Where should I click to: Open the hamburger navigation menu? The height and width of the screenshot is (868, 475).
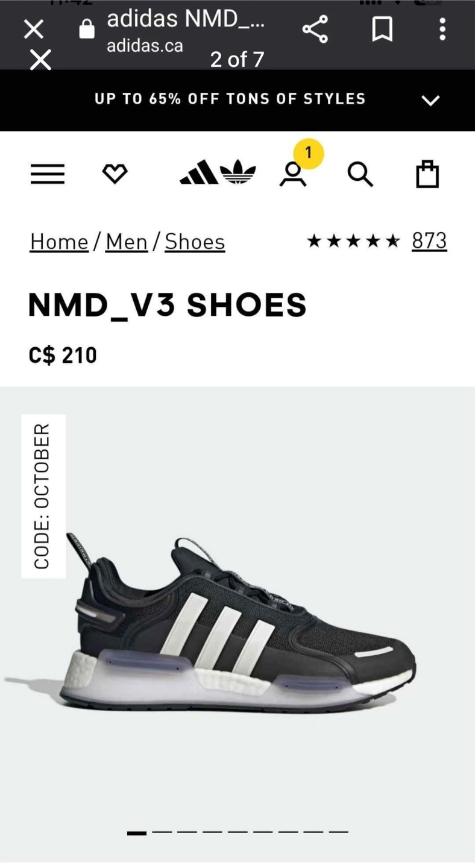48,174
